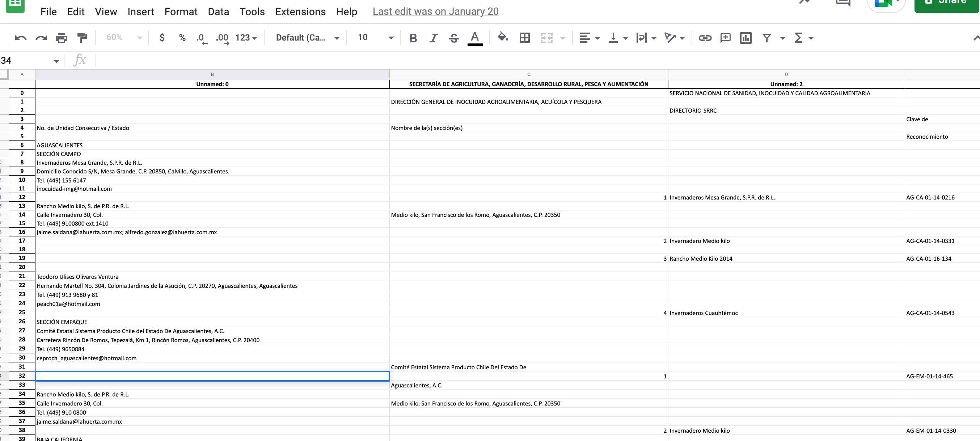980x441 pixels.
Task: Toggle strikethrough formatting
Action: pos(453,38)
